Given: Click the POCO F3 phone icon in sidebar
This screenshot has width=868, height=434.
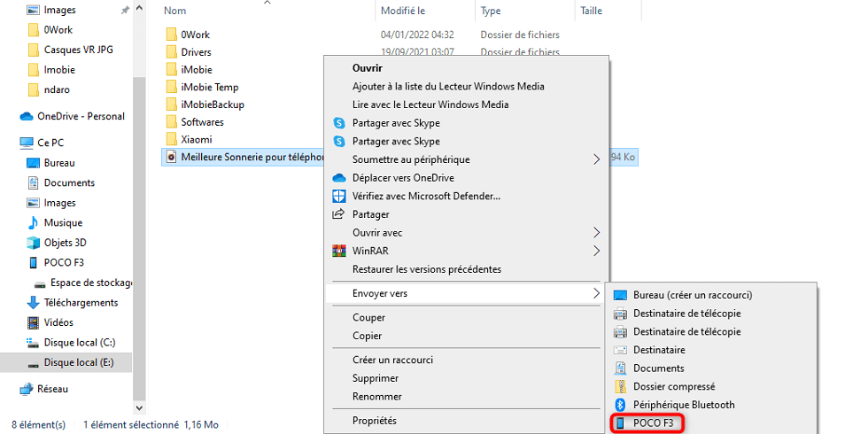Looking at the screenshot, I should click(x=34, y=262).
